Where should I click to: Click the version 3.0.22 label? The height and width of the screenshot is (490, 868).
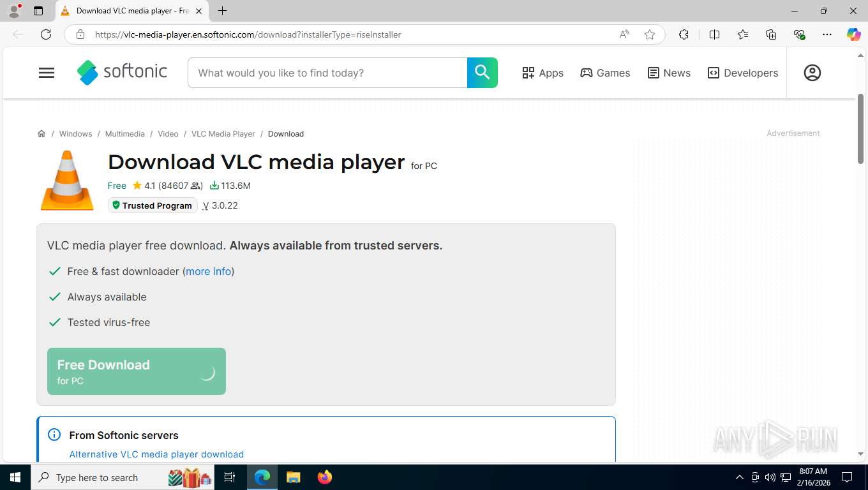tap(220, 205)
